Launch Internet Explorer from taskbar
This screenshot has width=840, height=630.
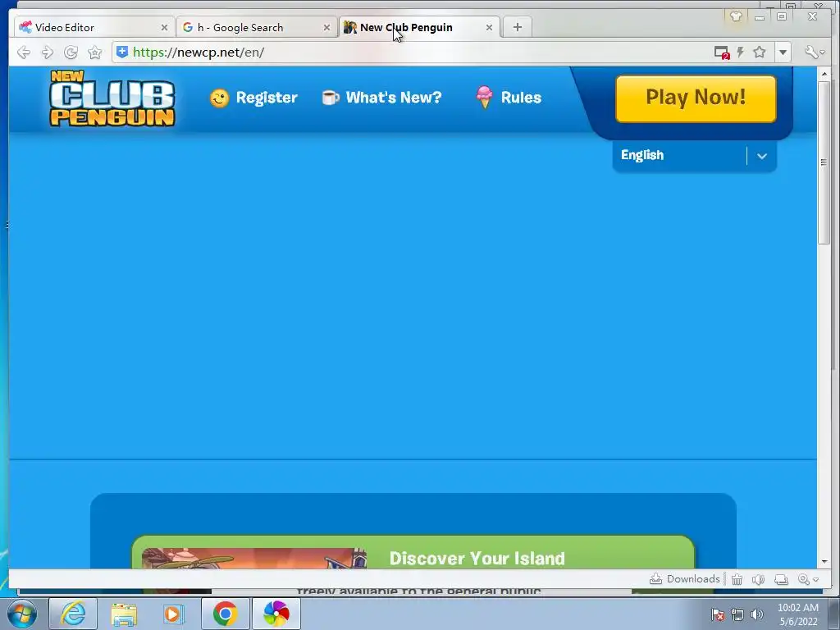(73, 614)
